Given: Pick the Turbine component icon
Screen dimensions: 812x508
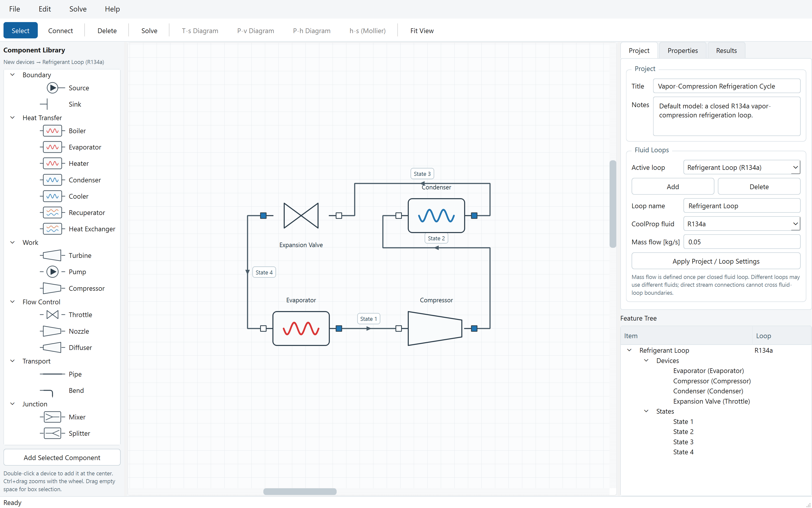Looking at the screenshot, I should click(52, 255).
